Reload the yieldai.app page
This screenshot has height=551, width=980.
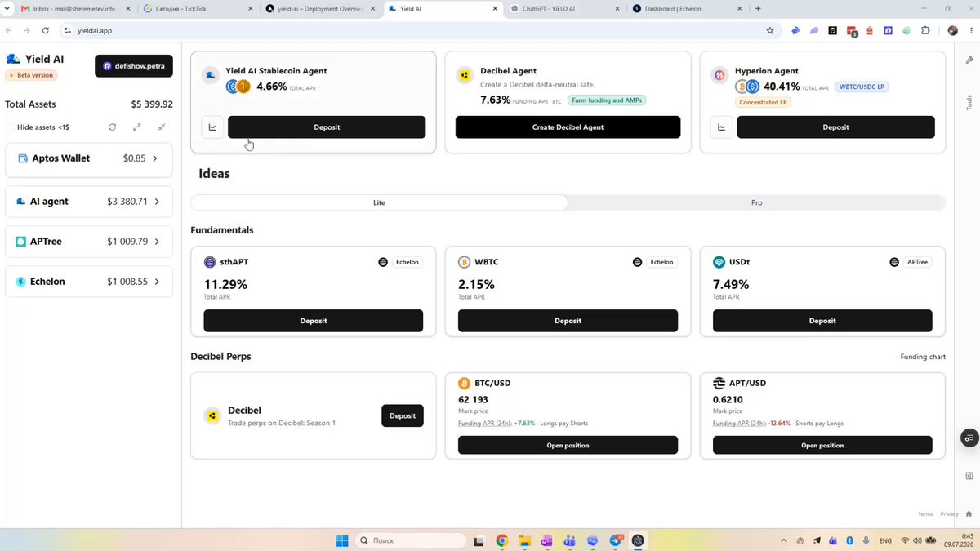point(45,30)
